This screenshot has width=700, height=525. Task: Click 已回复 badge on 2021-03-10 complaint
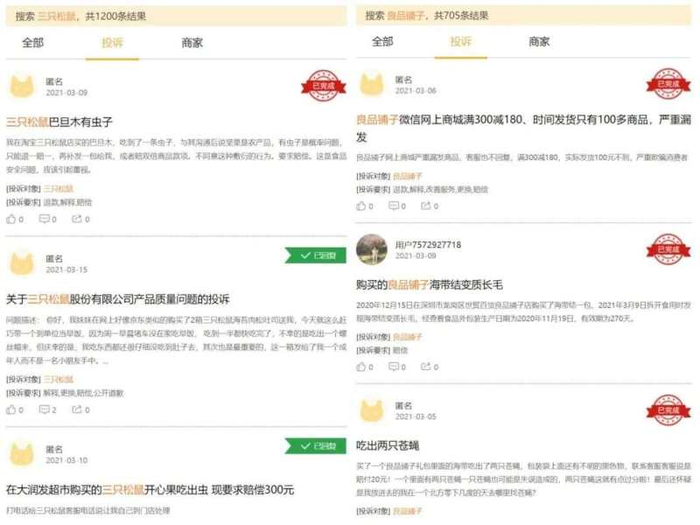pyautogui.click(x=316, y=446)
